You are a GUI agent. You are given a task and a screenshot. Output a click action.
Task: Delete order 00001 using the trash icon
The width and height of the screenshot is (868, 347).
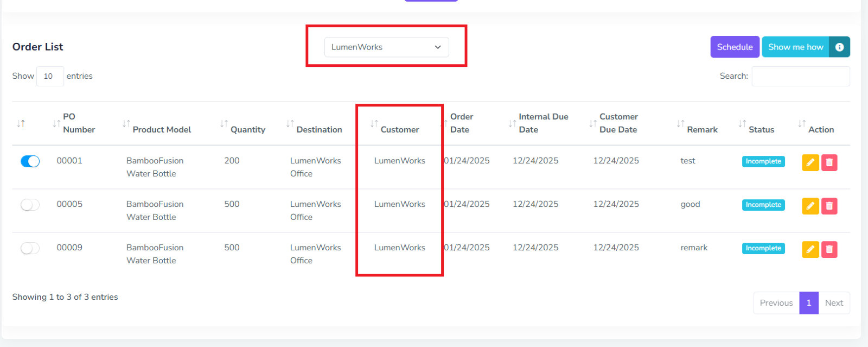click(829, 162)
